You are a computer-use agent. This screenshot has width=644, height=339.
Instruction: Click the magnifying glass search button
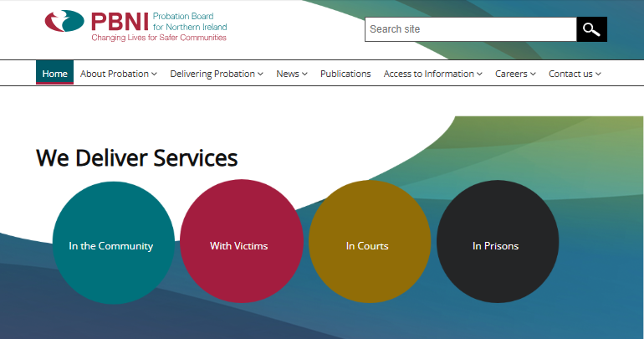(591, 29)
